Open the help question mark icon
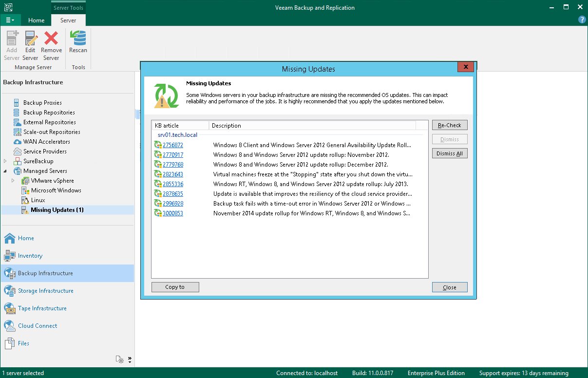This screenshot has width=588, height=378. point(582,20)
